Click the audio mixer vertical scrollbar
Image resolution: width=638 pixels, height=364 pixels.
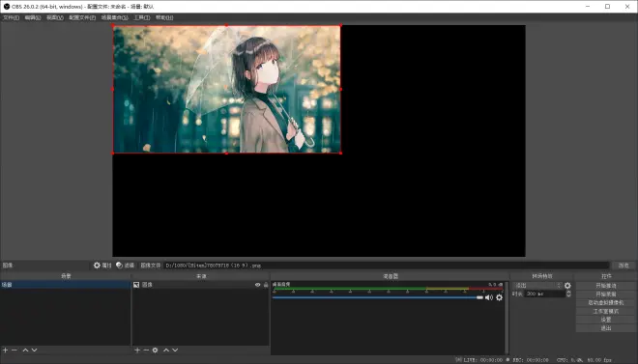(x=507, y=318)
